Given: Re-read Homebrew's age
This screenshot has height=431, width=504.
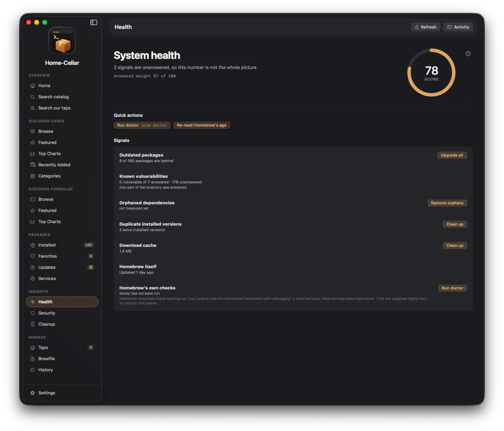Looking at the screenshot, I should coord(202,125).
